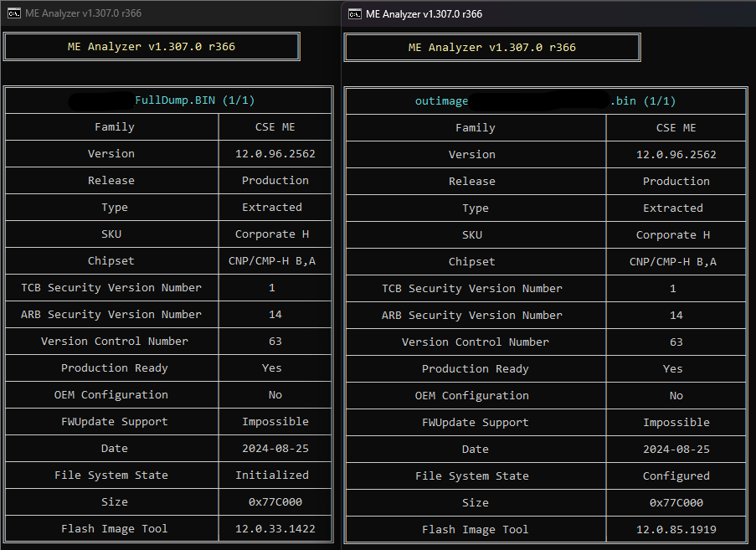Select OEM Configuration label in the outimage table
Image resolution: width=756 pixels, height=550 pixels.
point(471,396)
